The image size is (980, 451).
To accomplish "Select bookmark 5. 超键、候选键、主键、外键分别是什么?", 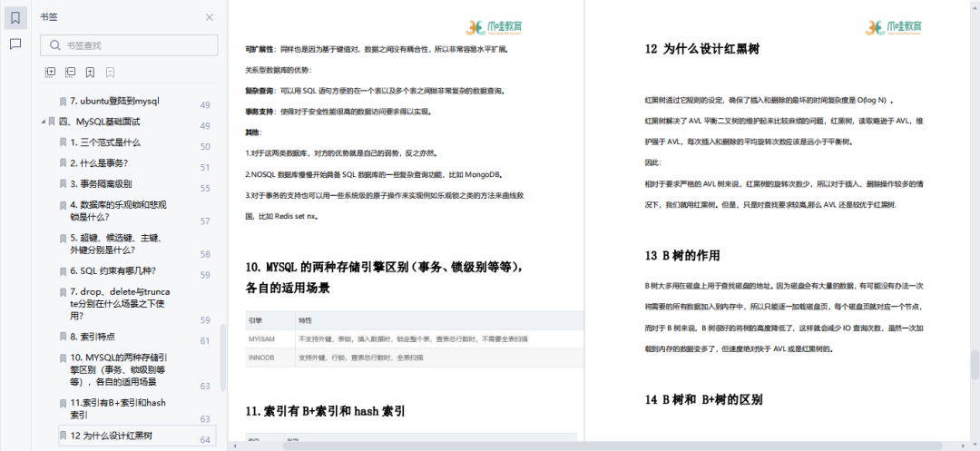I will coord(117,243).
